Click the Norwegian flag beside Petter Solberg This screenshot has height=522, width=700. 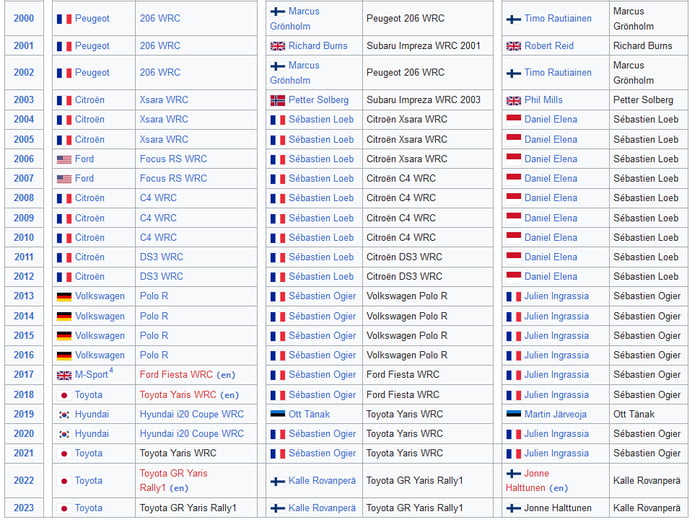(x=277, y=100)
